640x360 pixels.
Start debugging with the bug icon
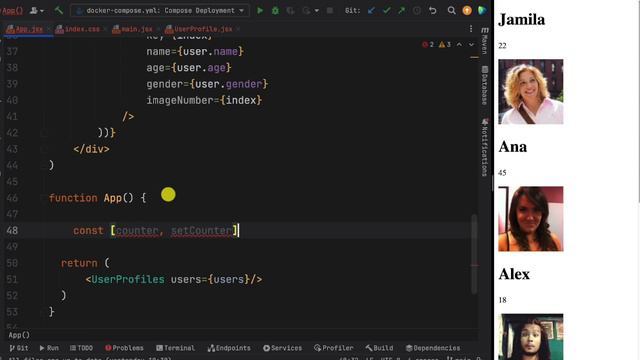[275, 10]
